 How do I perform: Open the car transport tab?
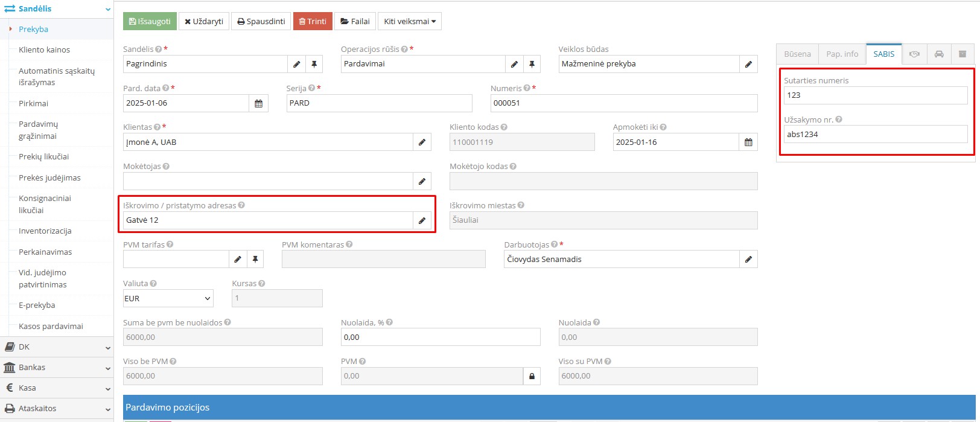click(939, 54)
